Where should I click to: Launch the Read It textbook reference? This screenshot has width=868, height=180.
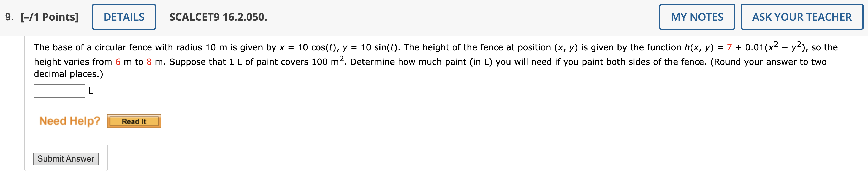pyautogui.click(x=134, y=121)
